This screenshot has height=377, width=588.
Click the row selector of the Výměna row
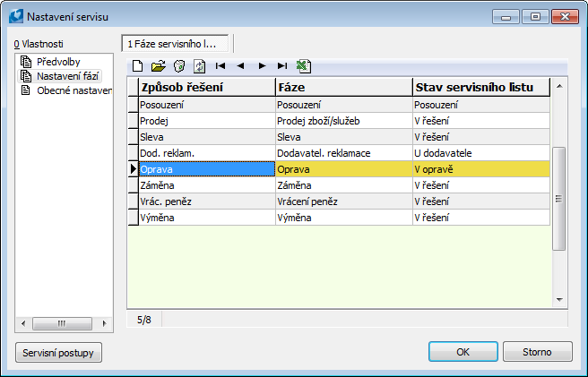(x=134, y=218)
